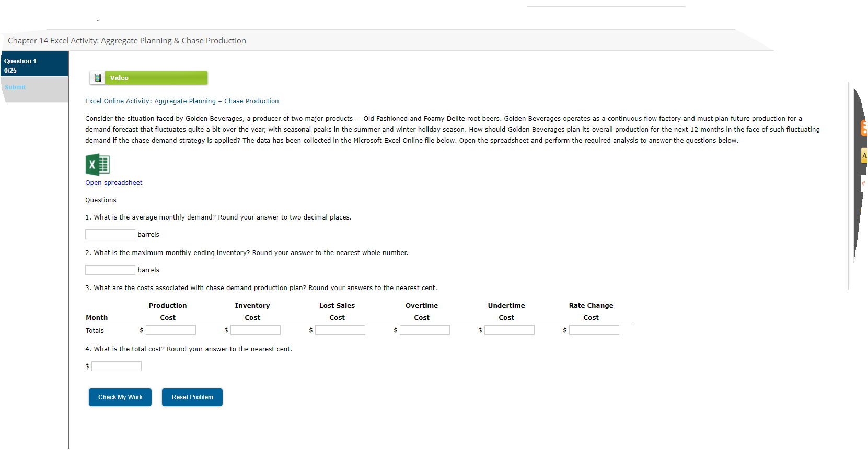Click the Rate Change Cost totals field
This screenshot has height=450, width=868.
point(594,330)
